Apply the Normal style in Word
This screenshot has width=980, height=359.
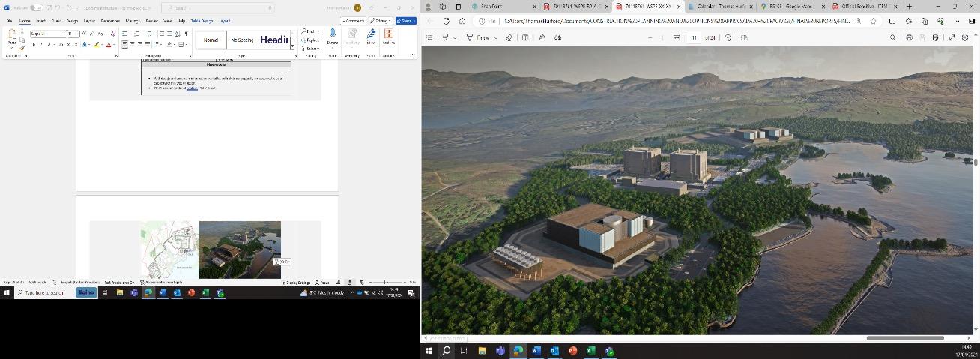(x=211, y=40)
